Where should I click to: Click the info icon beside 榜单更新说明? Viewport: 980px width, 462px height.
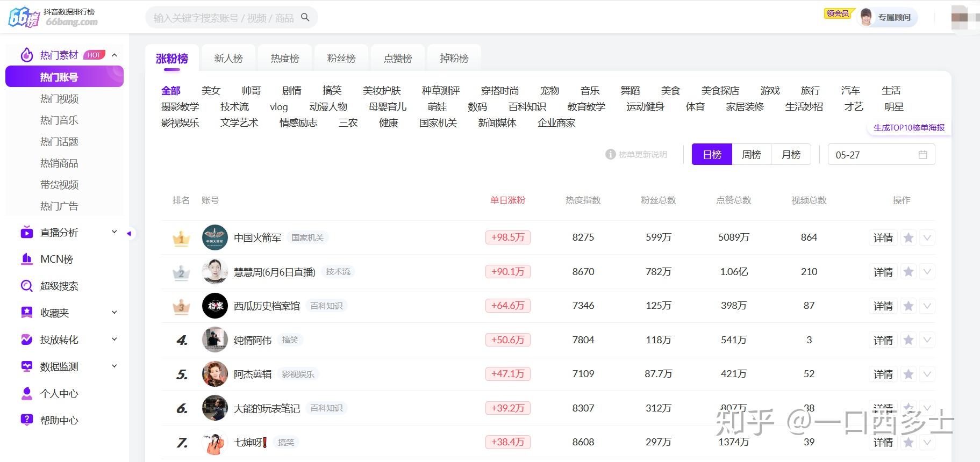pyautogui.click(x=610, y=154)
